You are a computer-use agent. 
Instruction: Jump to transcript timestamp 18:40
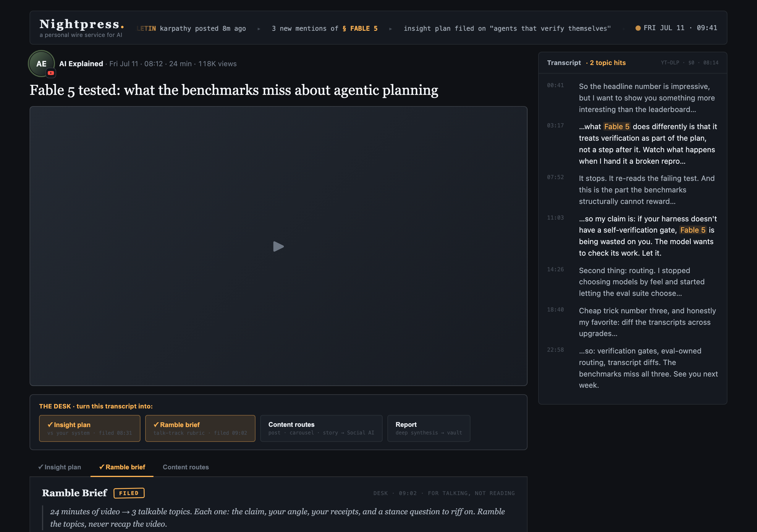(x=555, y=310)
